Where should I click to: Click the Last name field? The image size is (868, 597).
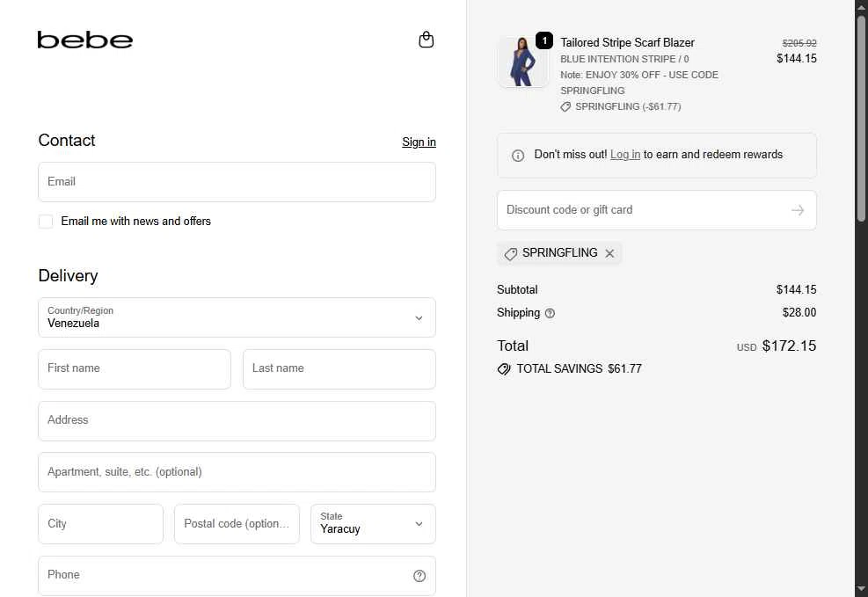339,369
